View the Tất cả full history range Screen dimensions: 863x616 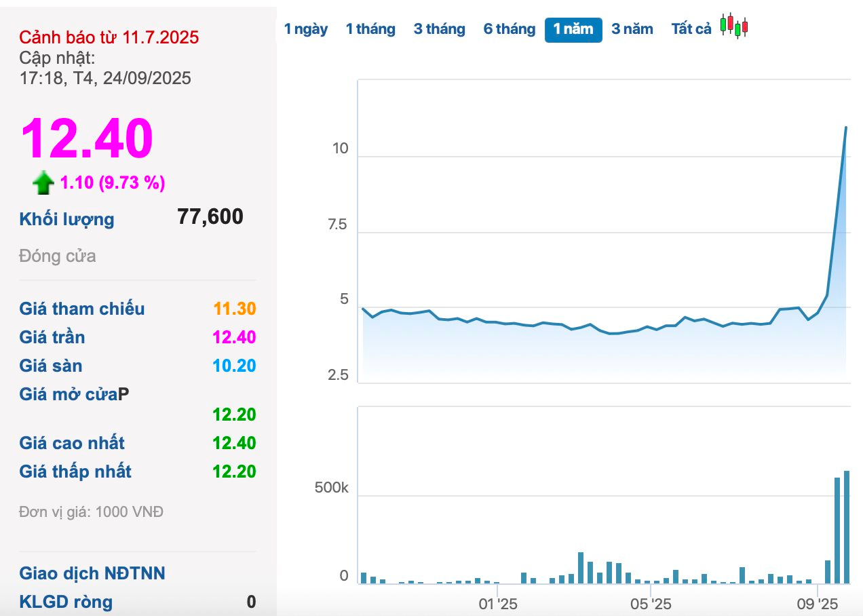click(691, 29)
